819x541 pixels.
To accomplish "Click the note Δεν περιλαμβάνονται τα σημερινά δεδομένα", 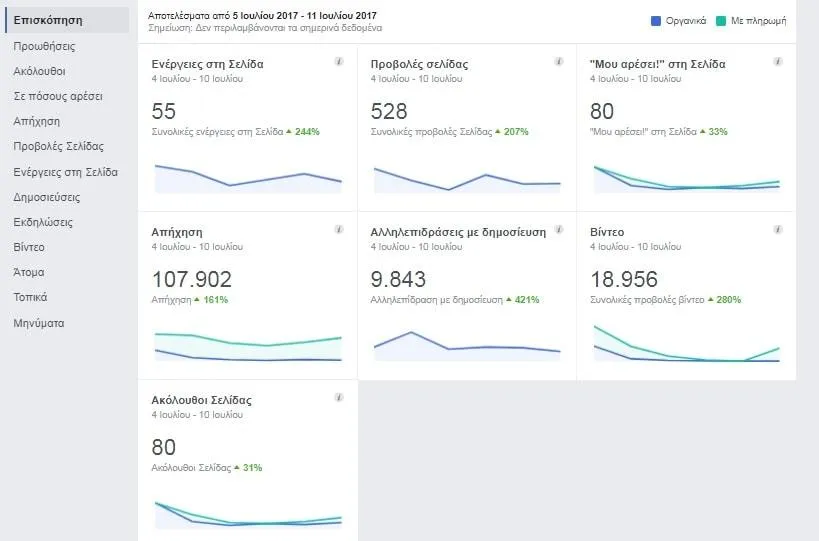I will [x=288, y=28].
